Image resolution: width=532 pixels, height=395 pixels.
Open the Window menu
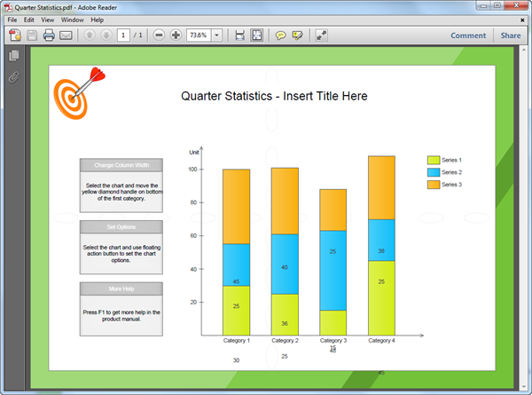tap(73, 20)
